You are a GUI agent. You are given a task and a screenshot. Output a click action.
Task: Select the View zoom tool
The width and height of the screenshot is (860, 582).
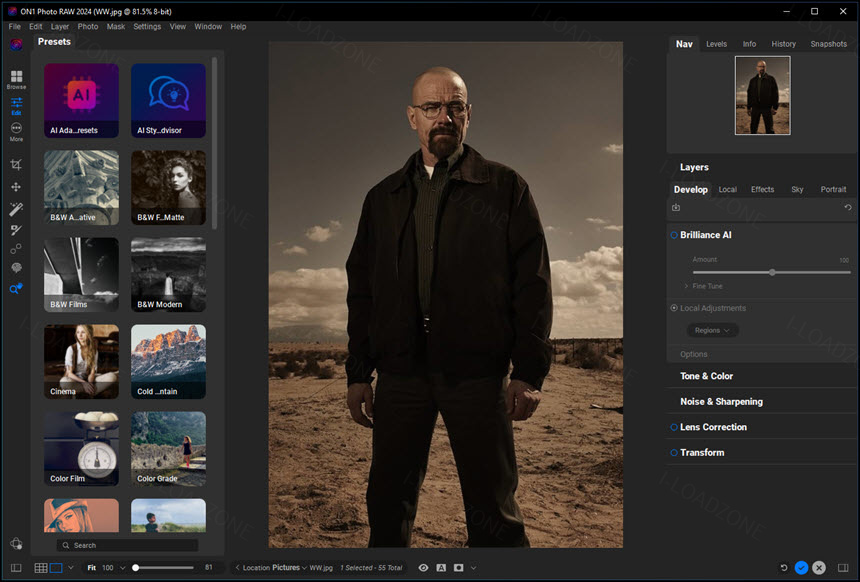[16, 288]
